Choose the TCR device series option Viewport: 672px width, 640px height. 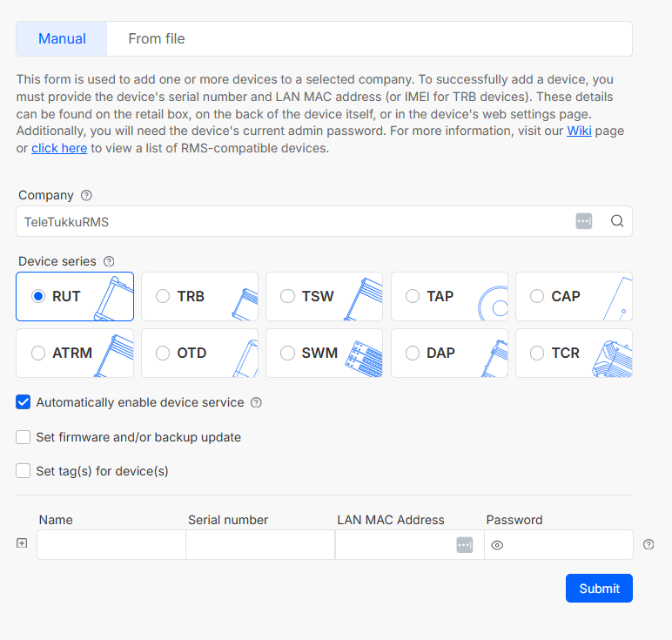[537, 354]
